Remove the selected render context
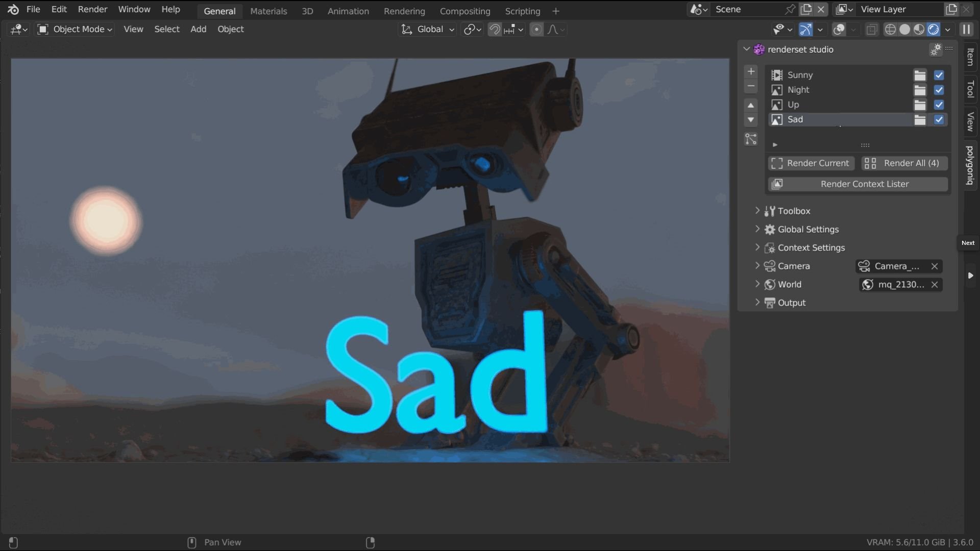980x551 pixels. 751,86
